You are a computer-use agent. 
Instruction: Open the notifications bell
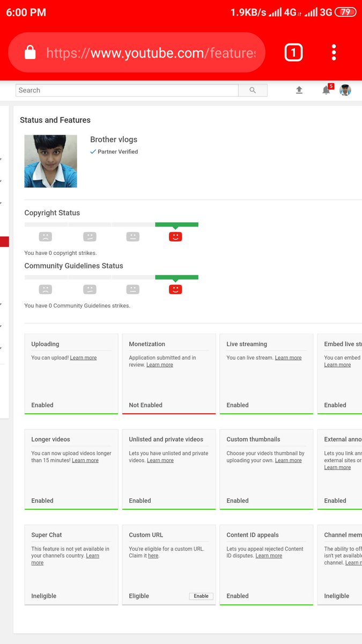tap(326, 90)
